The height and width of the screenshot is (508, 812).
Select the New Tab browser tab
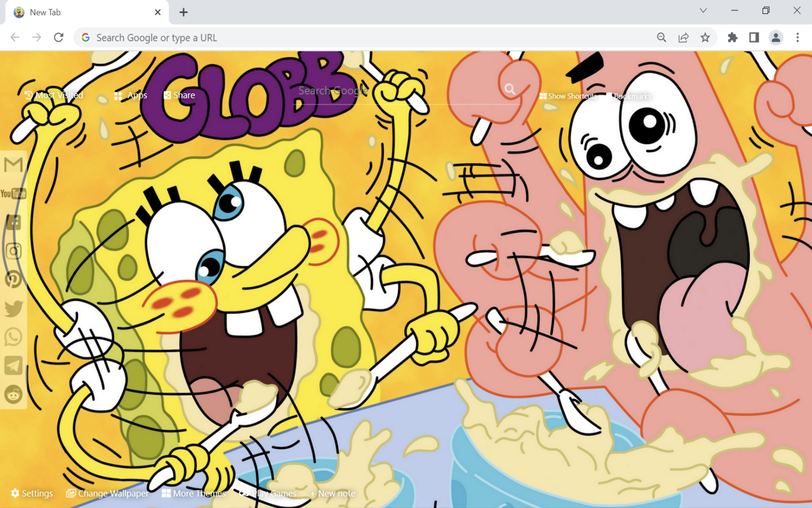click(88, 12)
